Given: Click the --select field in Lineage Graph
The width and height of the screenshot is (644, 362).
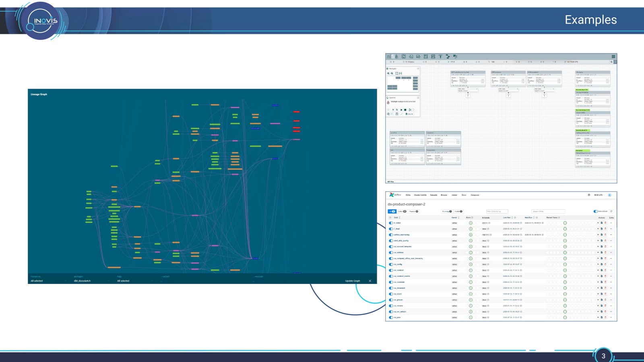Looking at the screenshot, I should pos(205,281).
